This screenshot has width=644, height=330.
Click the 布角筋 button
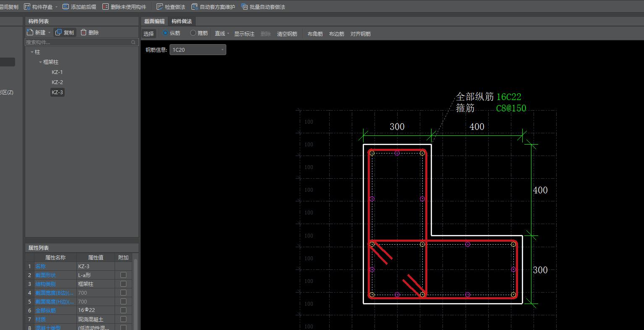click(315, 34)
